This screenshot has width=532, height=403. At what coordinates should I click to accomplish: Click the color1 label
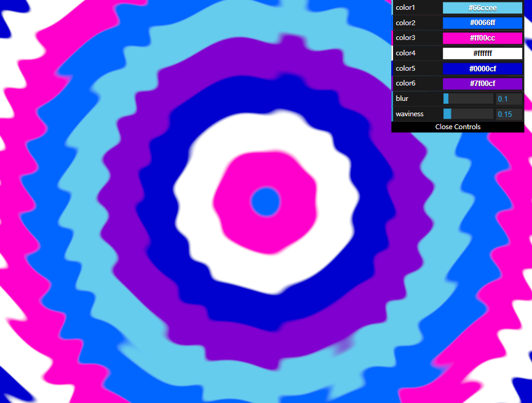pos(405,7)
